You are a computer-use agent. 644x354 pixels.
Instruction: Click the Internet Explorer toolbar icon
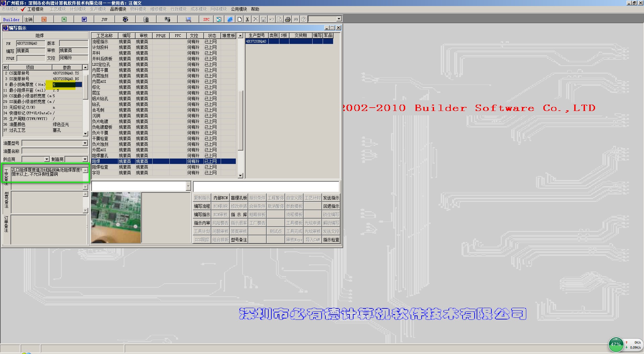click(x=230, y=19)
